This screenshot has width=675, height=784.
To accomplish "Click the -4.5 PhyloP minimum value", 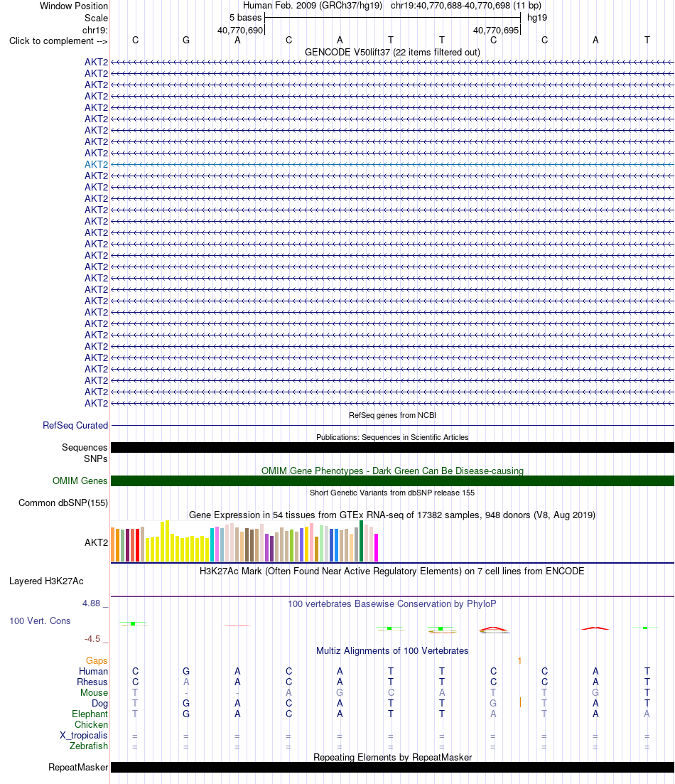I will pos(92,639).
